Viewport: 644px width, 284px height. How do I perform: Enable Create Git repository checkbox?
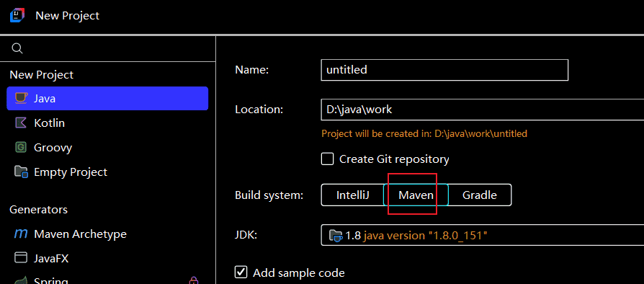(327, 159)
